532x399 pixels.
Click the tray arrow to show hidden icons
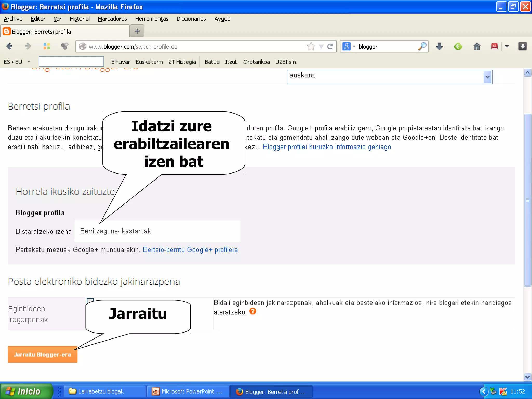point(483,391)
